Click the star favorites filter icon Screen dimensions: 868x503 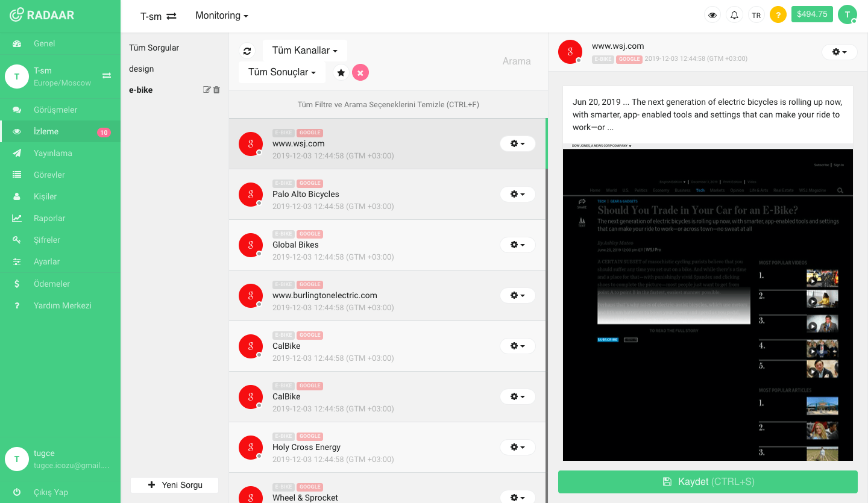(x=341, y=72)
